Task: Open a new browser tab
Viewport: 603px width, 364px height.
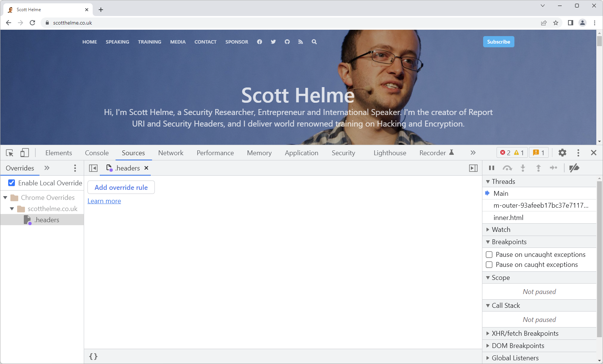Action: click(101, 10)
